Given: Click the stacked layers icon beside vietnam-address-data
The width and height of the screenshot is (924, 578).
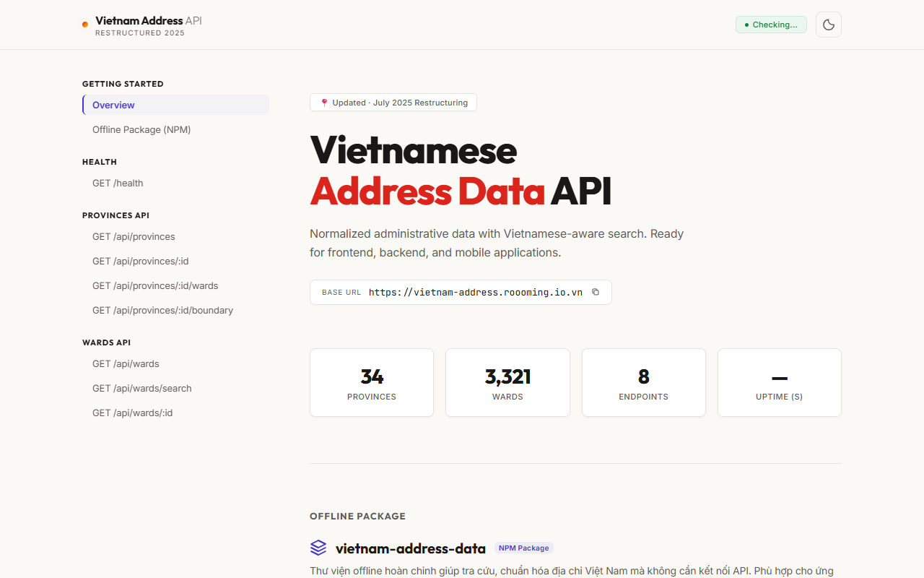Looking at the screenshot, I should 318,548.
